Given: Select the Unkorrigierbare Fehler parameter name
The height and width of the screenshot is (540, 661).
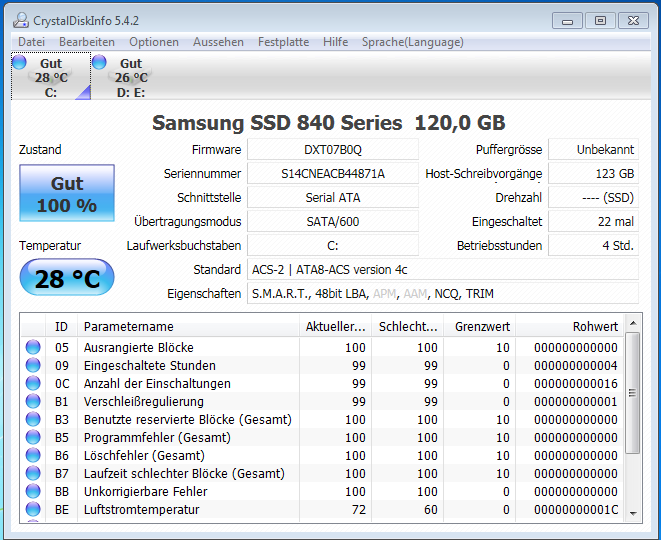Looking at the screenshot, I should (x=145, y=492).
